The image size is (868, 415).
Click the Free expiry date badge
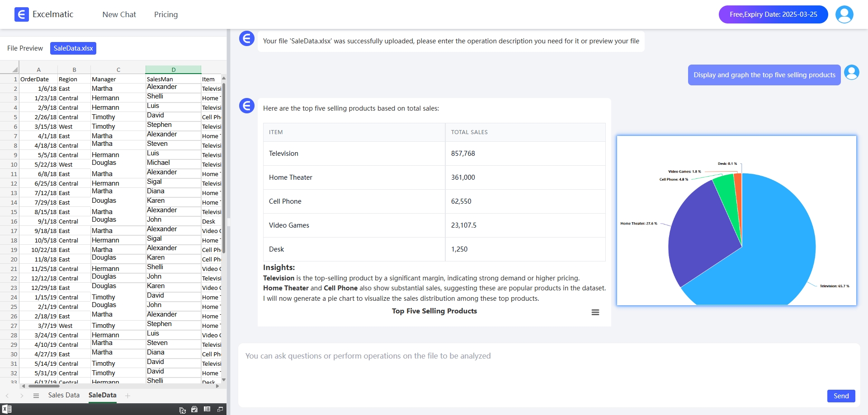773,14
